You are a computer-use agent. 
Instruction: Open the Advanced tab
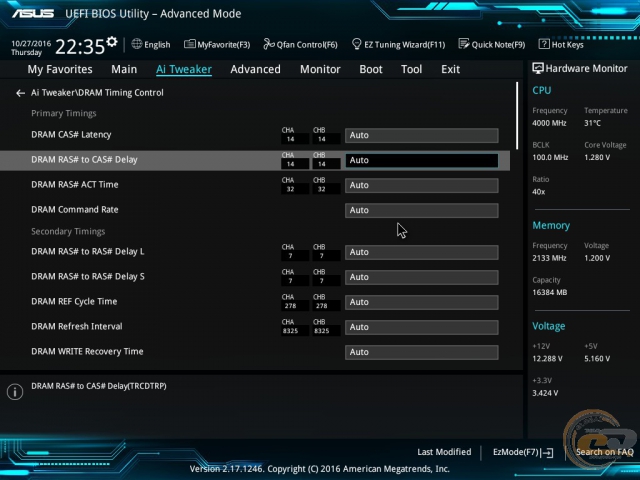pos(256,69)
